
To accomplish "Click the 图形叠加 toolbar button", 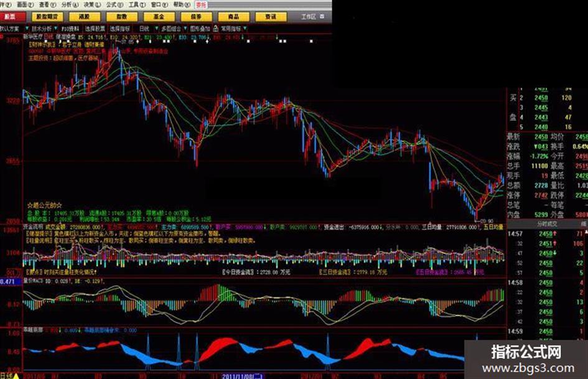I will point(200,29).
